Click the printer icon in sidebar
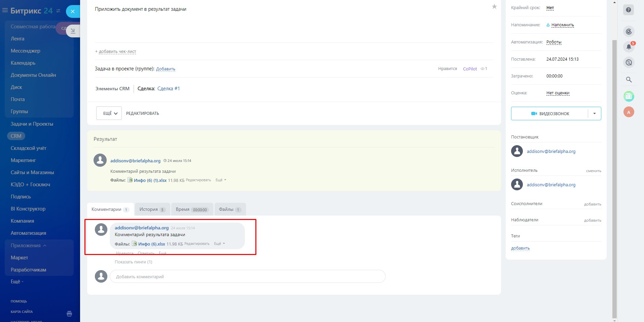 pyautogui.click(x=69, y=314)
